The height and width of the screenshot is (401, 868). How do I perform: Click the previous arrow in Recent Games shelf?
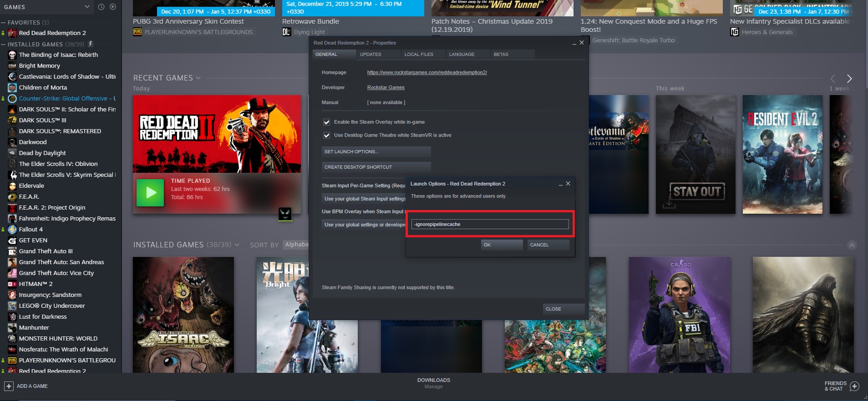[833, 78]
